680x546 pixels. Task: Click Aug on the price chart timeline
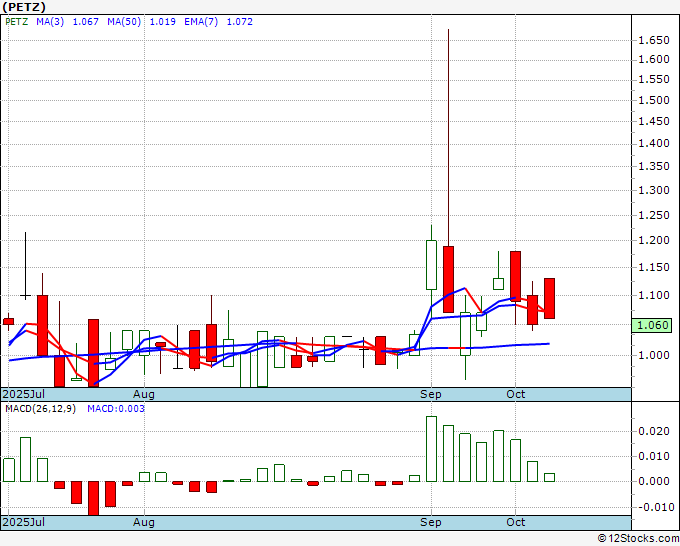144,394
